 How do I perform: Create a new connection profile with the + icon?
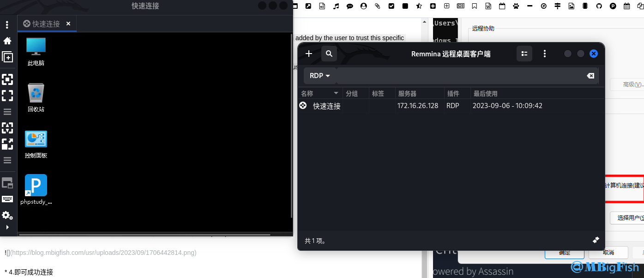coord(308,54)
